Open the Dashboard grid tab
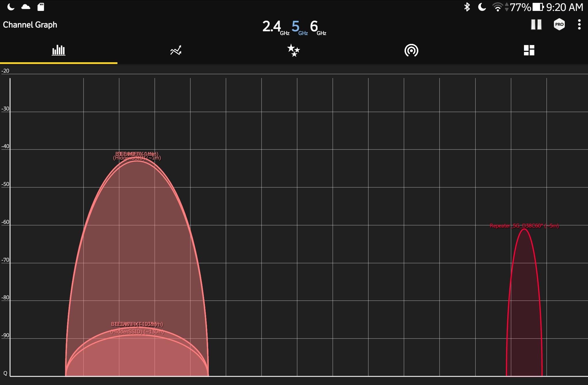Screen dimensions: 588x385 529,50
